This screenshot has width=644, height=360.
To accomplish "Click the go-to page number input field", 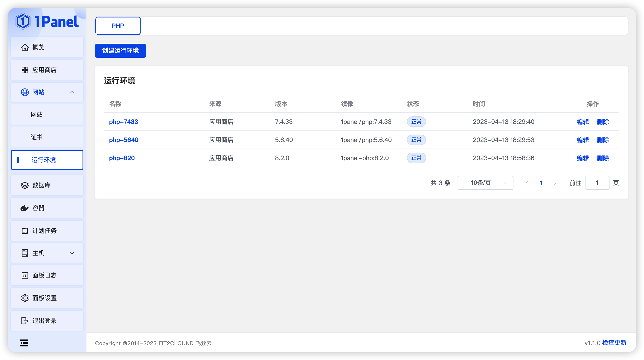I will point(597,183).
